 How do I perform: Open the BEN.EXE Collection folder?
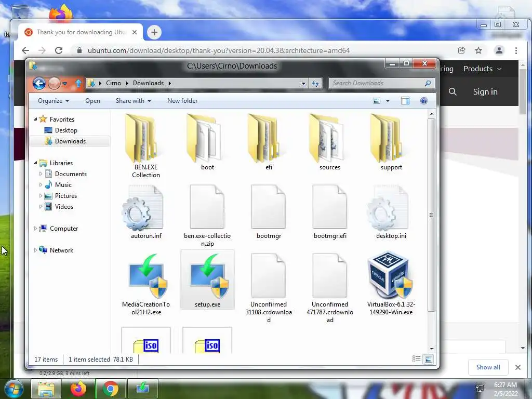(x=146, y=146)
